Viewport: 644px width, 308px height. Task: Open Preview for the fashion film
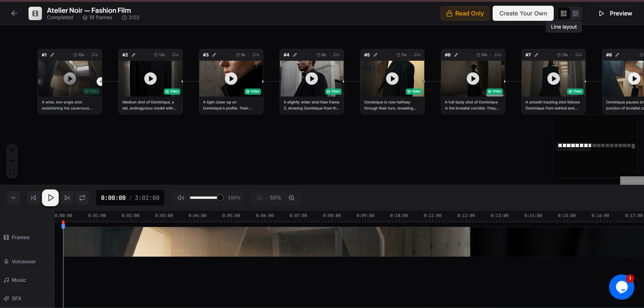pos(615,13)
